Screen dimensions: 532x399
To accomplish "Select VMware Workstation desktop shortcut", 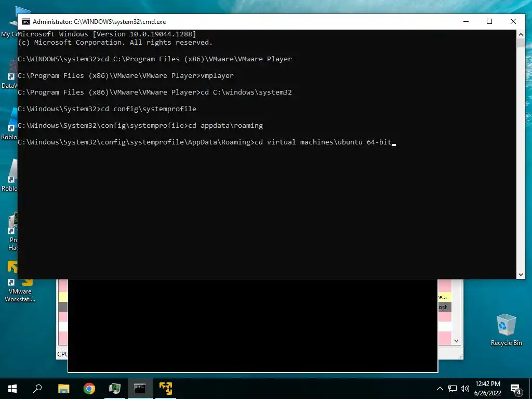I will (20, 282).
